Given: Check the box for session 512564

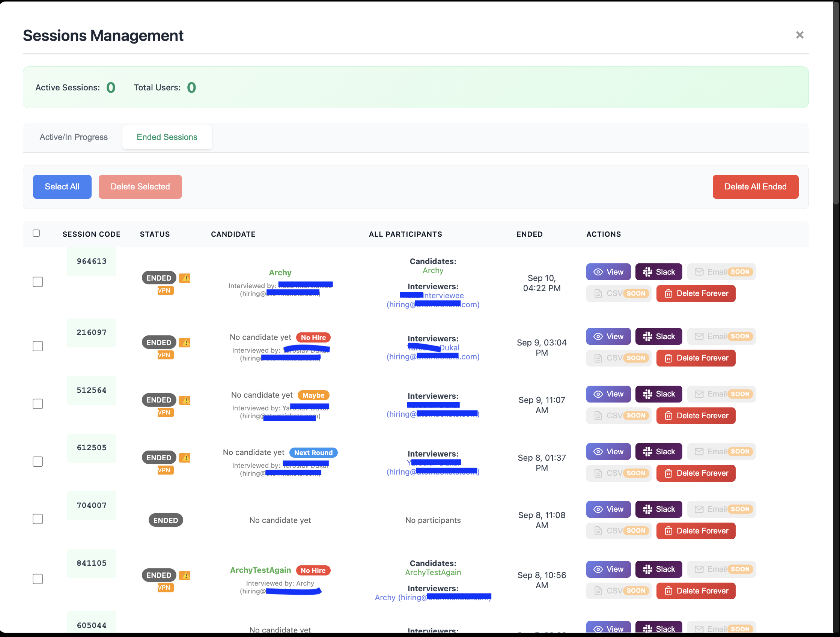Looking at the screenshot, I should pos(38,404).
